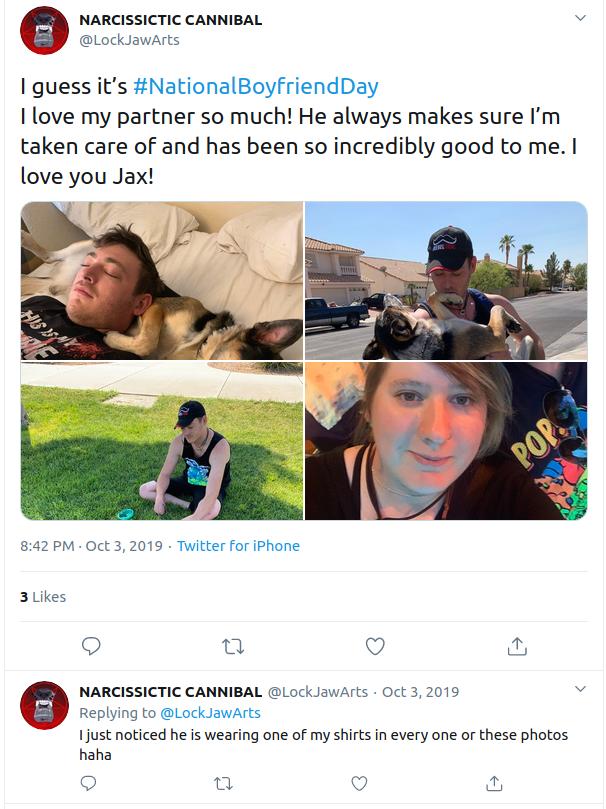
Task: View the 3 Likes list
Action: click(x=43, y=597)
